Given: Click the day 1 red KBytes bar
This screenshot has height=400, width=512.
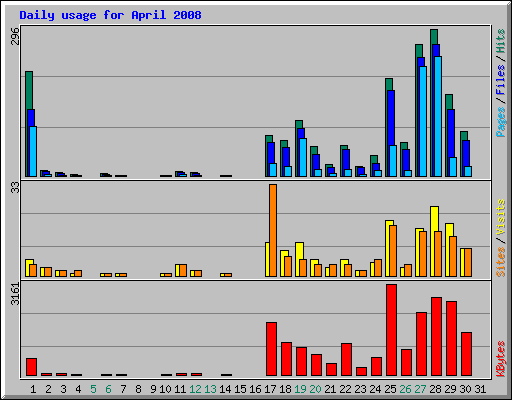Looking at the screenshot, I should coord(31,367).
